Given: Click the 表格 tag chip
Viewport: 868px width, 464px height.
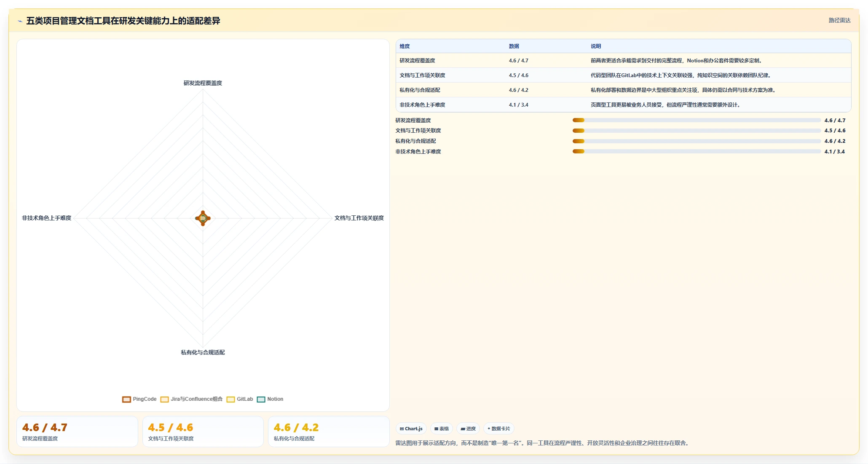Looking at the screenshot, I should (441, 429).
